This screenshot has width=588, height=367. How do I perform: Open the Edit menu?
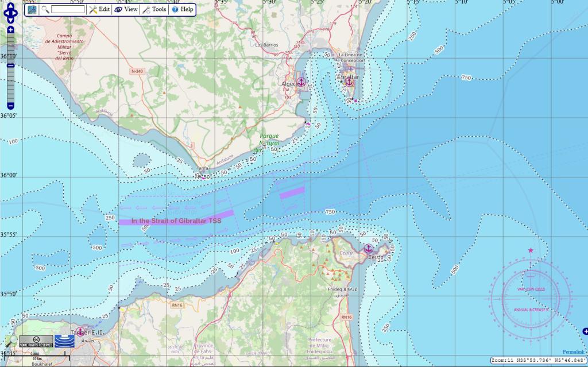click(99, 10)
